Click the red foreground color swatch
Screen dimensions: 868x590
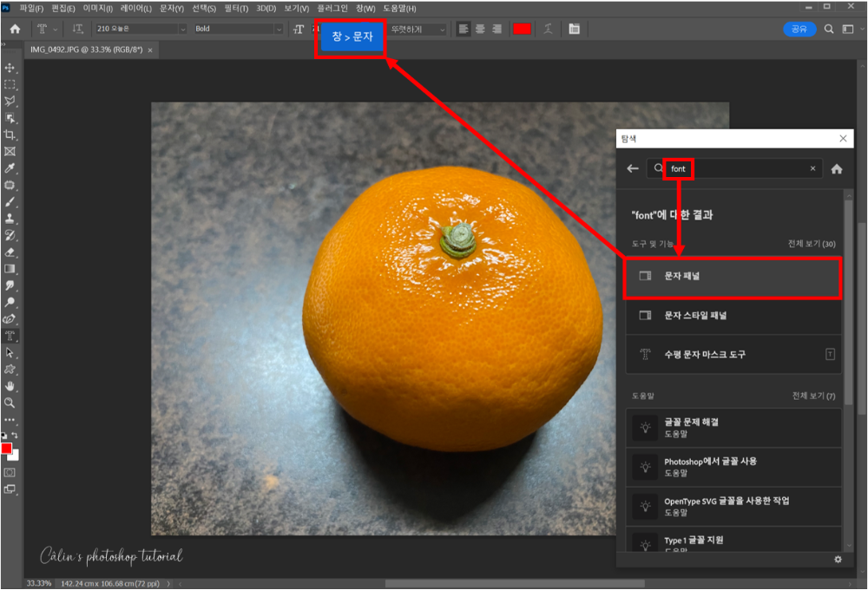click(x=6, y=449)
